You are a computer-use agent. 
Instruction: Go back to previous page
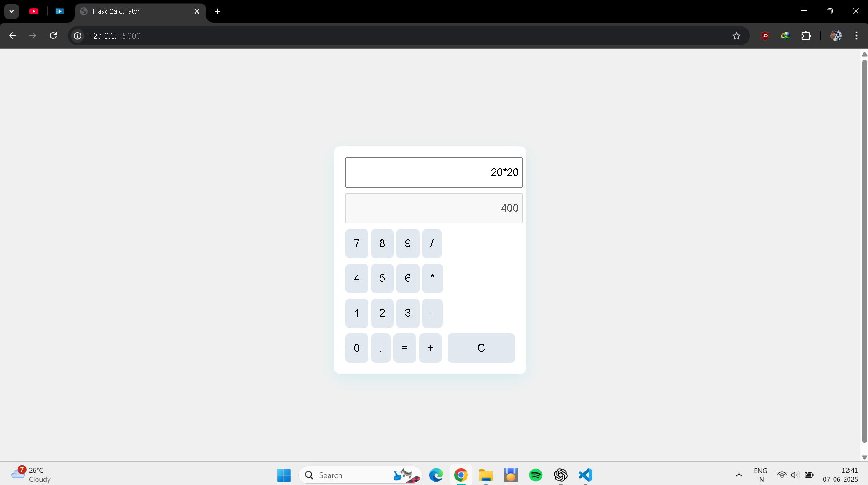click(x=12, y=36)
